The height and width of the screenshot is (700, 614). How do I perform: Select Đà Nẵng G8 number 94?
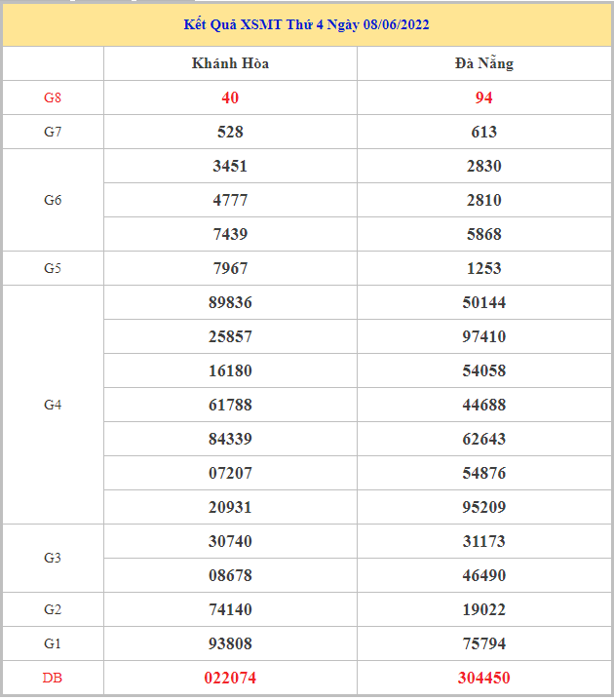[483, 97]
